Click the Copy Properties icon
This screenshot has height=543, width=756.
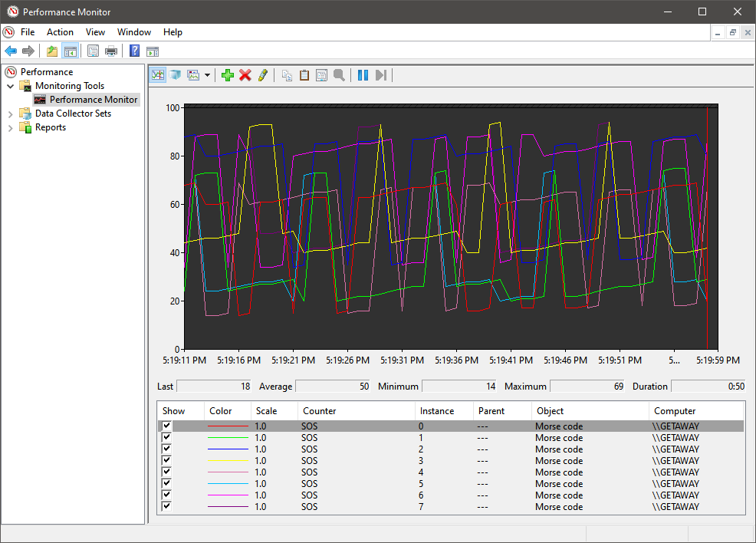point(287,75)
